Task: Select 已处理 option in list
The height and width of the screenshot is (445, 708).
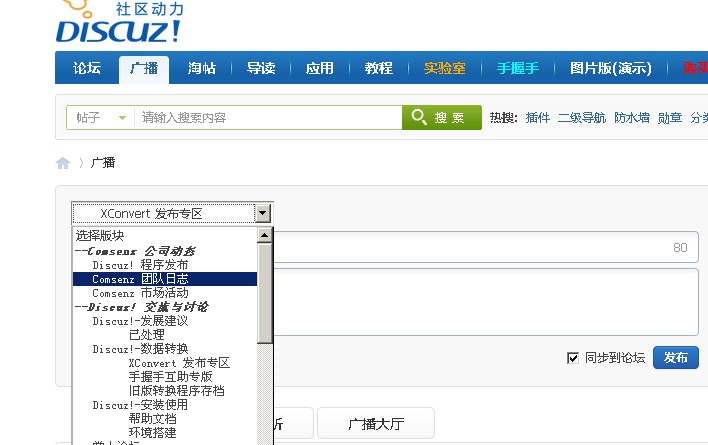Action: (x=165, y=335)
